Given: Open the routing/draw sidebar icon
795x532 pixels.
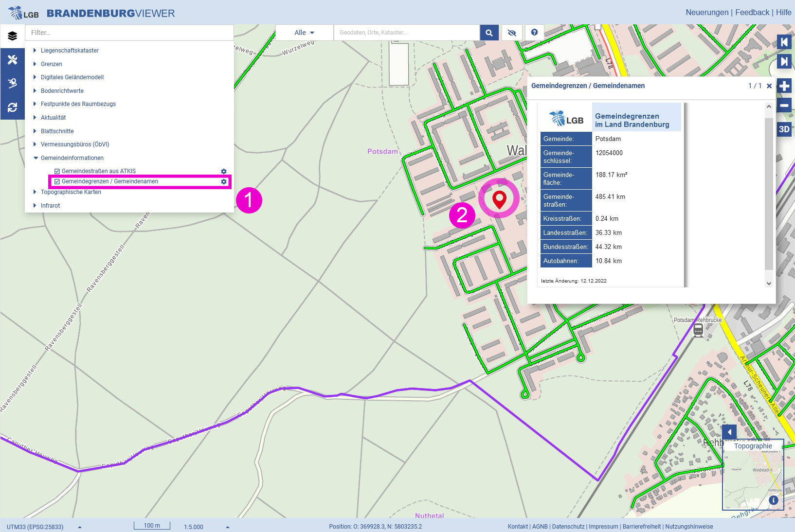Looking at the screenshot, I should [12, 83].
